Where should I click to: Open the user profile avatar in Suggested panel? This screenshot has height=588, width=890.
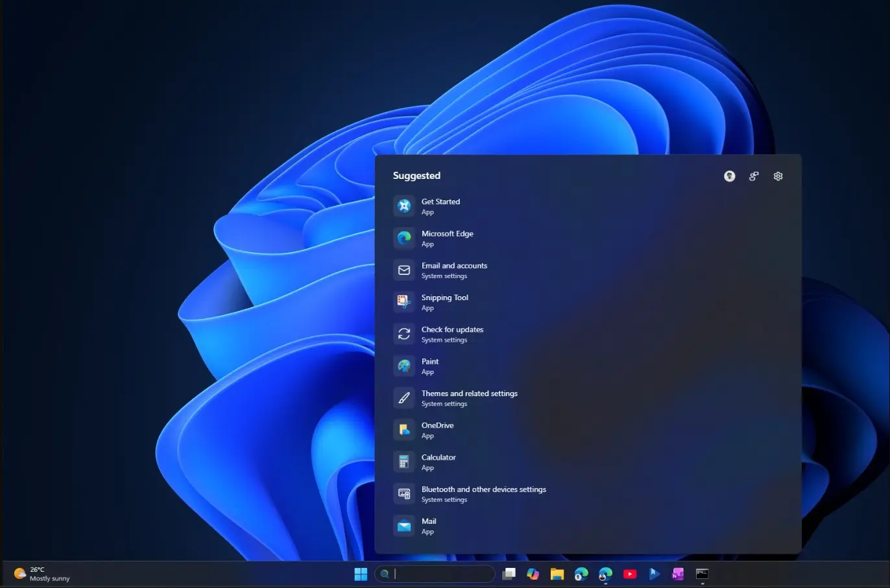(x=730, y=176)
